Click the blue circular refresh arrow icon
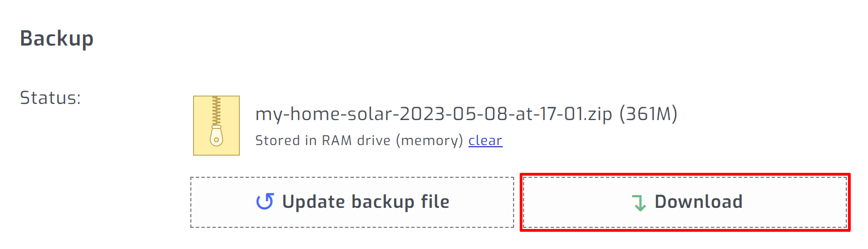Viewport: 868px width, 249px height. coord(264,202)
